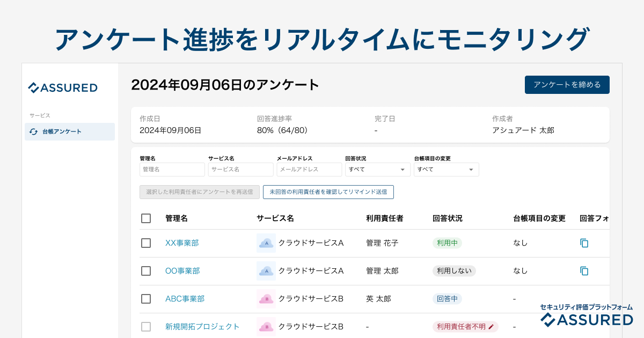
Task: Click 選択した利用責任者にアンケートを再送信 button
Action: pos(200,192)
